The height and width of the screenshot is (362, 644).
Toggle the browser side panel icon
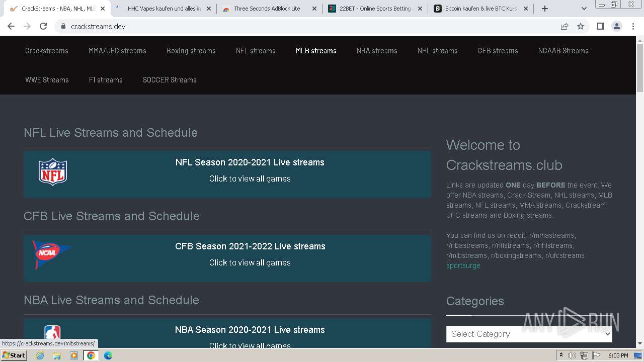point(600,26)
